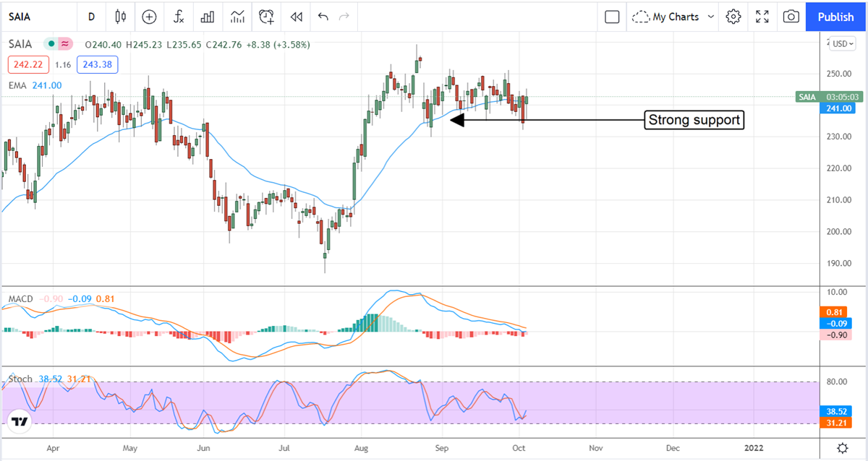Viewport: 868px width, 461px height.
Task: Select the MACD indicator legend
Action: pos(21,298)
